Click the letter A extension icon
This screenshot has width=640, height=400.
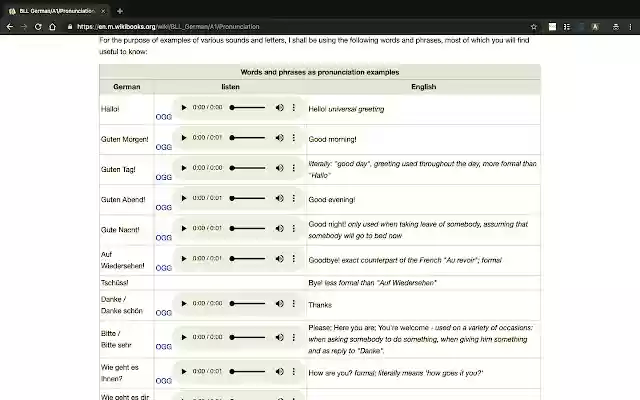596,27
